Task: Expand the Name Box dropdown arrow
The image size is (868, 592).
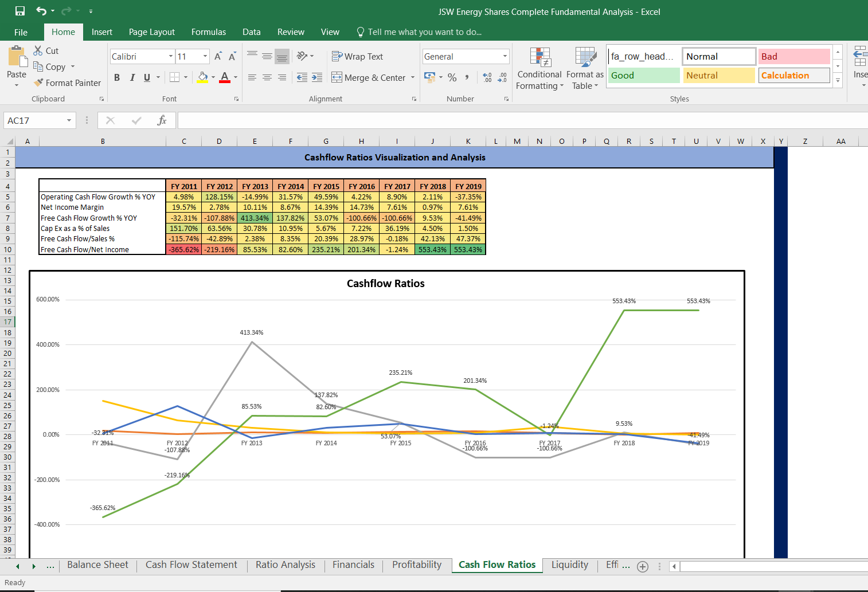Action: [69, 120]
